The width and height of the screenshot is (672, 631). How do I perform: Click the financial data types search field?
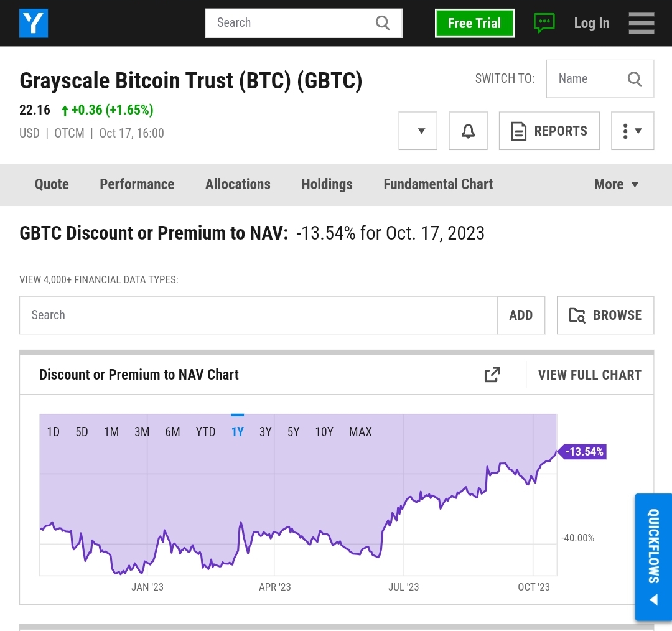pyautogui.click(x=258, y=315)
